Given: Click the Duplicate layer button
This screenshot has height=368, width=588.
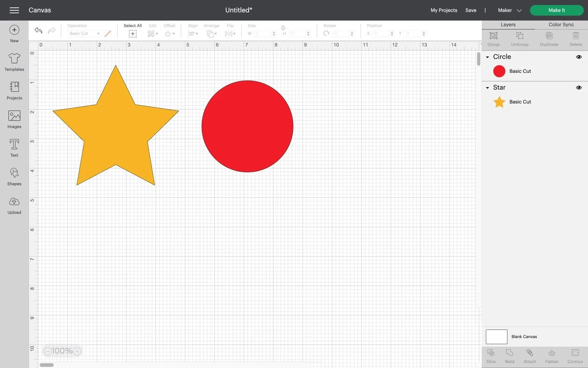Looking at the screenshot, I should [x=549, y=39].
